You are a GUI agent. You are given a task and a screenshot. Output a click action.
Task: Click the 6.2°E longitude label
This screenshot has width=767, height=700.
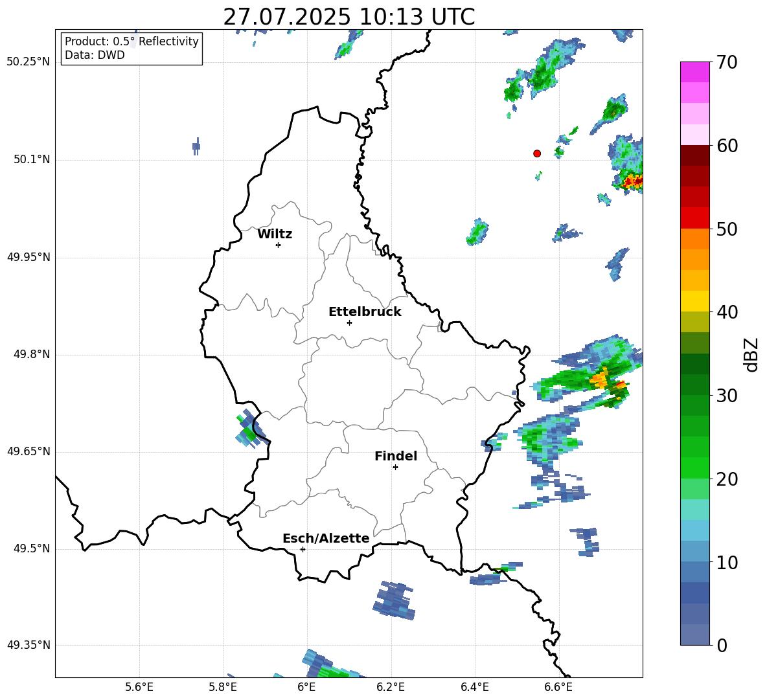click(391, 687)
